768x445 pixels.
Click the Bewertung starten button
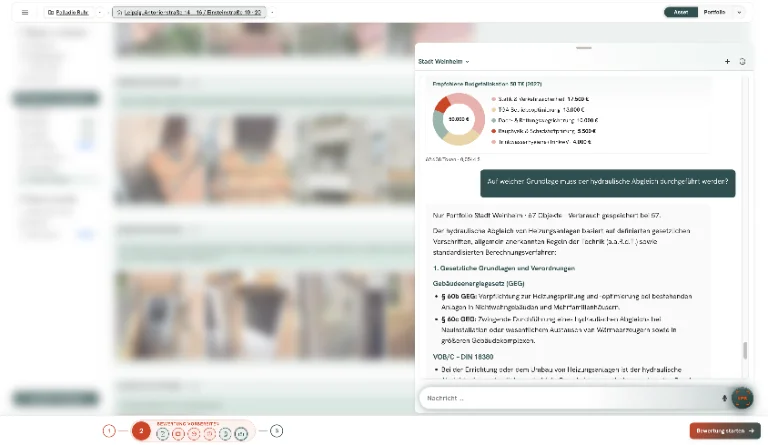click(x=725, y=431)
